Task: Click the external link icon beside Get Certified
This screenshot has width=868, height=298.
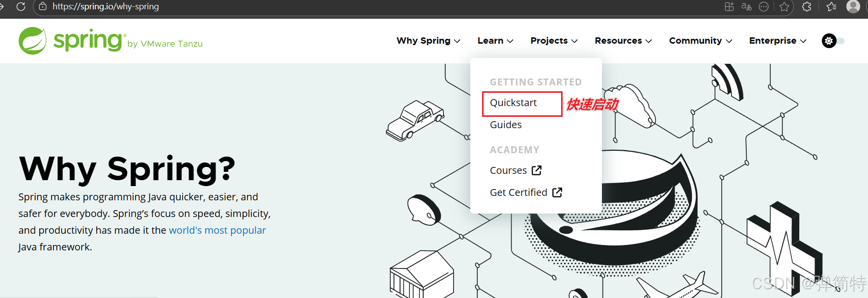Action: pyautogui.click(x=557, y=192)
